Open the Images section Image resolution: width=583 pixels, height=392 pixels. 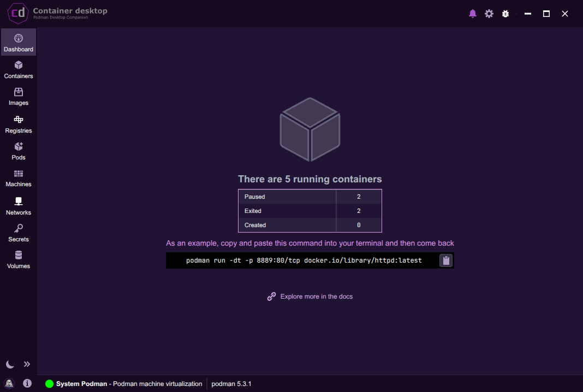click(x=18, y=97)
